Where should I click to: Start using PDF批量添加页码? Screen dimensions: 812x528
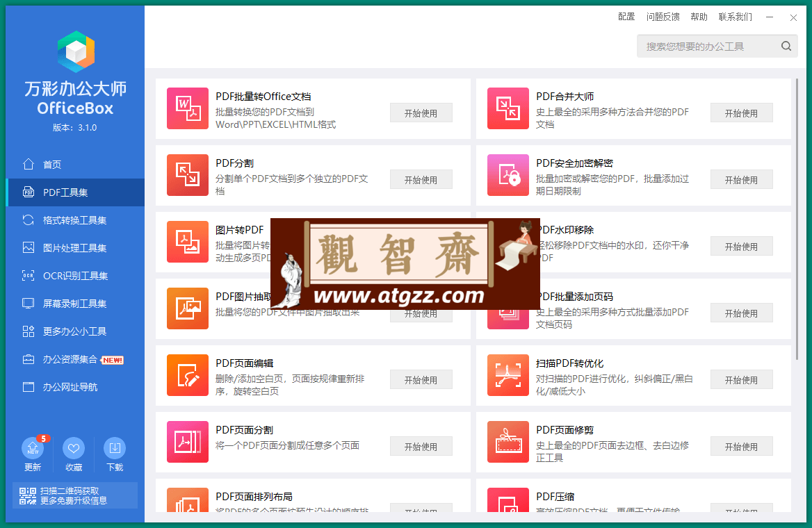742,313
